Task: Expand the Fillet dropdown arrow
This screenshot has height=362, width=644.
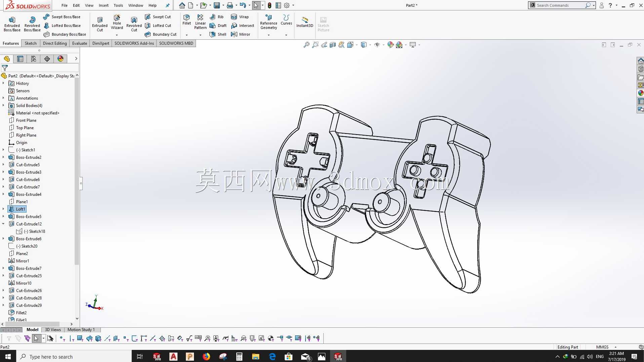Action: point(187,35)
